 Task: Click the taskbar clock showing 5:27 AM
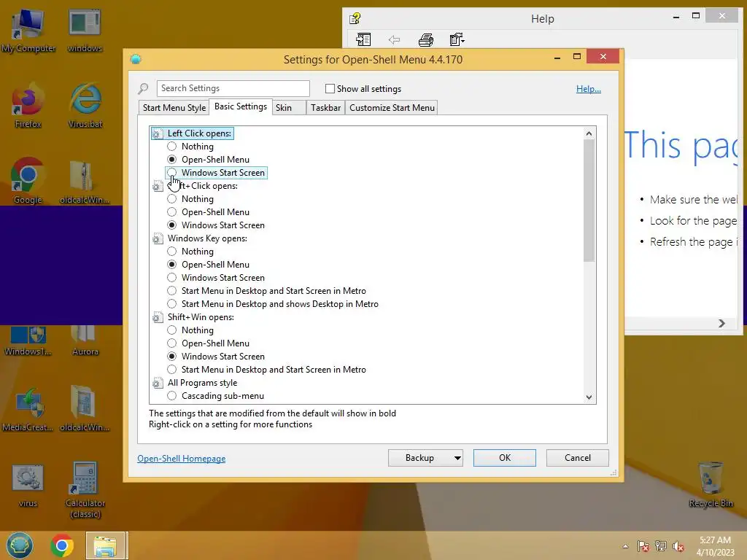[x=715, y=546]
